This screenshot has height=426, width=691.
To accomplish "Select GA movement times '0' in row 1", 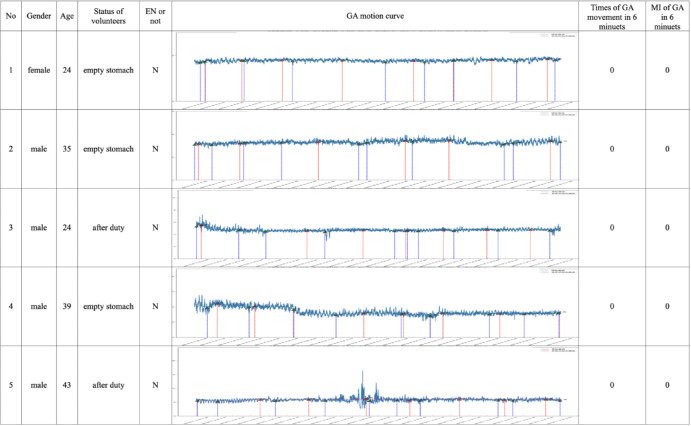I will [612, 70].
